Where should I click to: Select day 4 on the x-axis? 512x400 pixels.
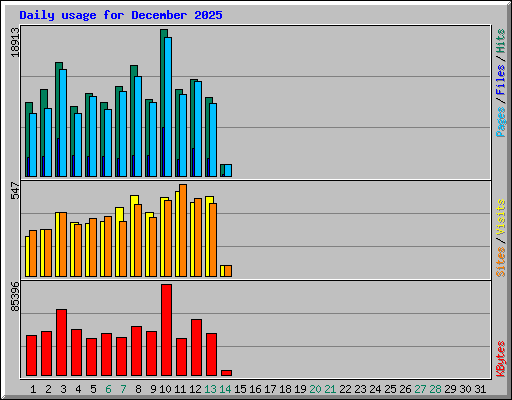(78, 389)
